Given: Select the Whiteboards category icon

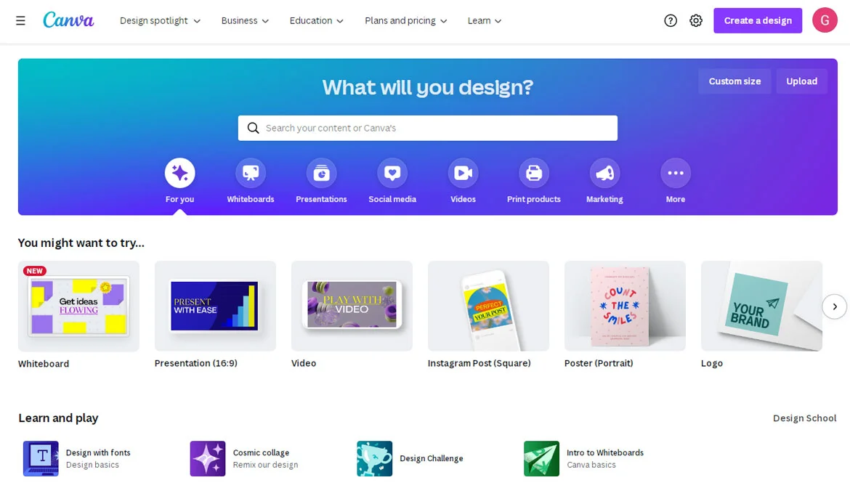Looking at the screenshot, I should click(251, 173).
